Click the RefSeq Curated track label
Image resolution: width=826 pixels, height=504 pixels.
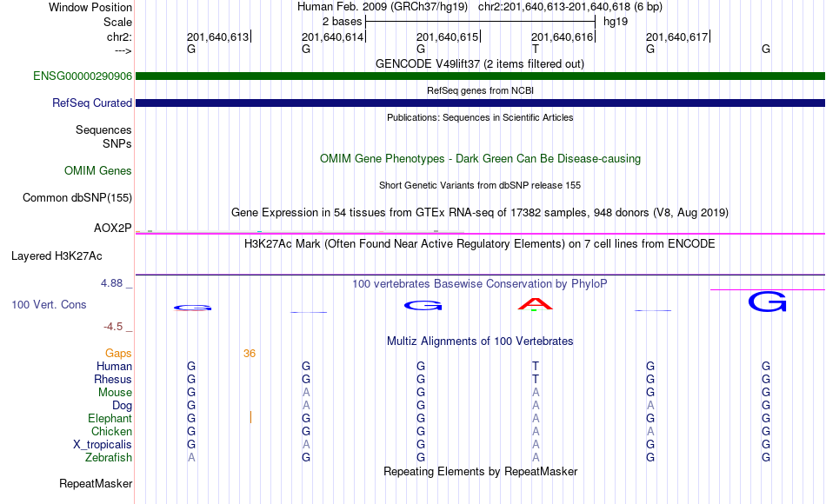pos(91,103)
